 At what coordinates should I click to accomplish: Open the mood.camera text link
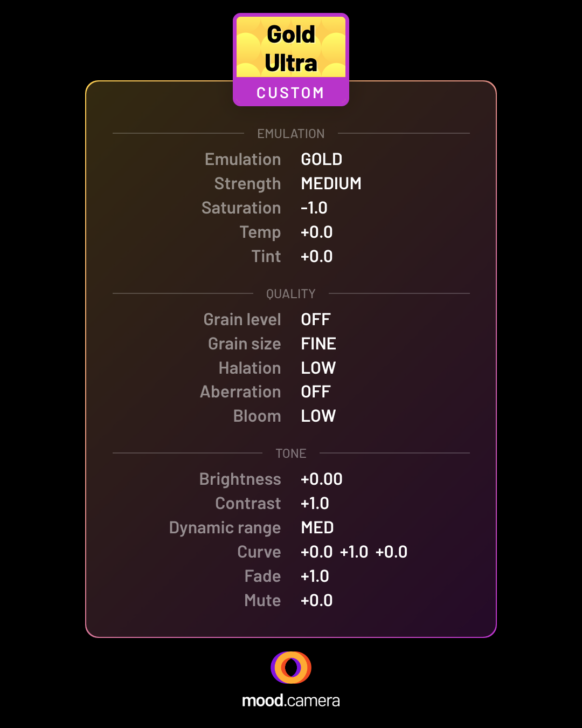(291, 700)
